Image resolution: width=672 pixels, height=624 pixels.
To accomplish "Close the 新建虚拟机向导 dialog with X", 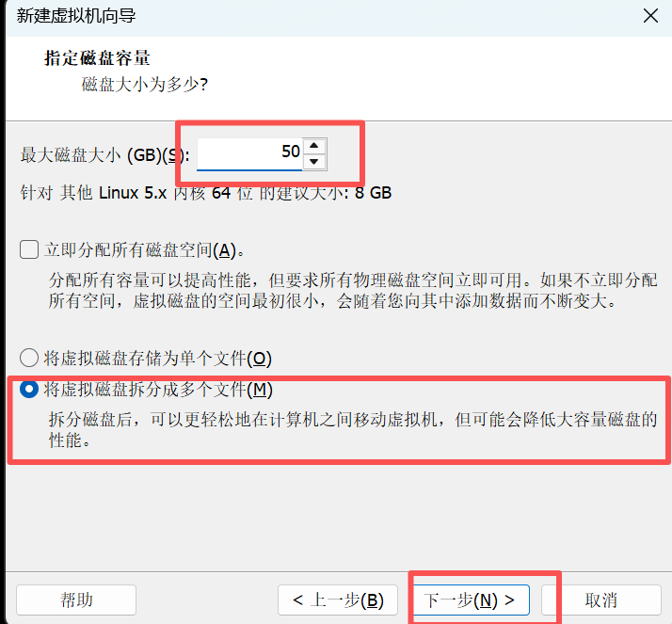I will pos(650,16).
